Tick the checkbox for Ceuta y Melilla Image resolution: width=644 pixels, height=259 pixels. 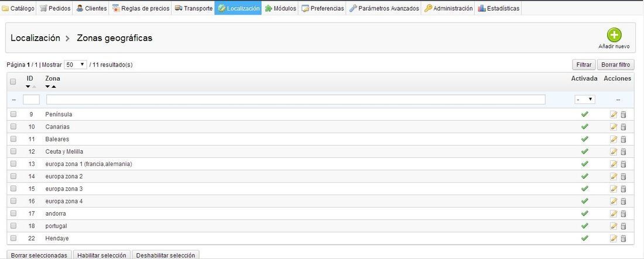click(x=13, y=151)
